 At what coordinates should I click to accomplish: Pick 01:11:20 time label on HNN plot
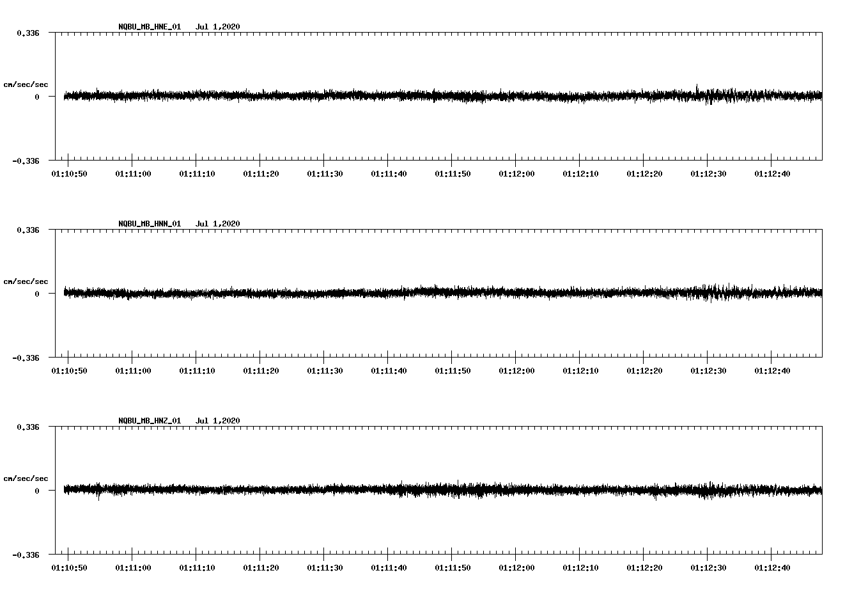point(261,371)
